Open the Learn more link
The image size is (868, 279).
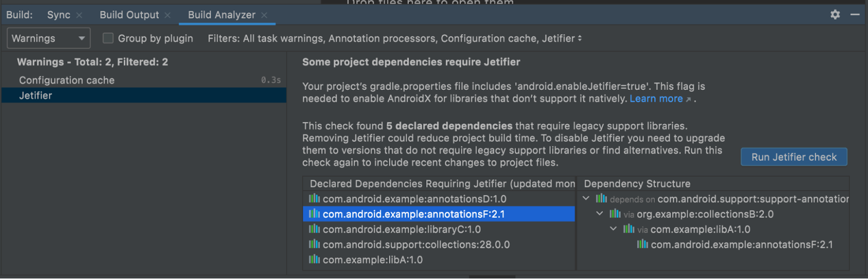656,99
